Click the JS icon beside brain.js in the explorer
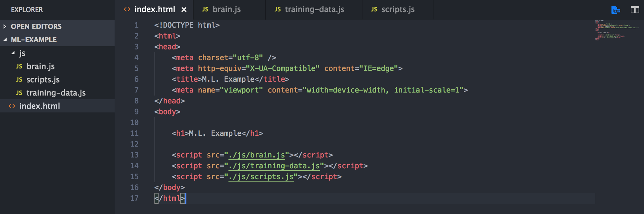 (x=19, y=67)
